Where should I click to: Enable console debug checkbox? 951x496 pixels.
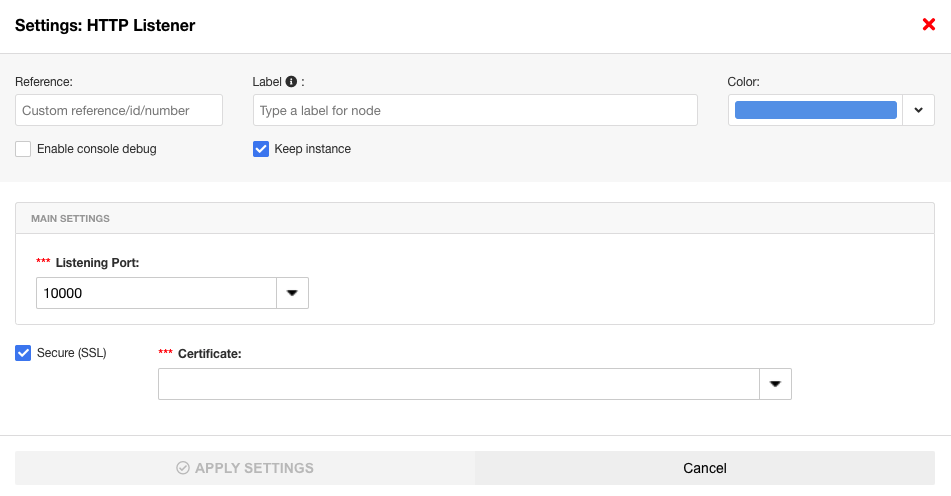[23, 149]
